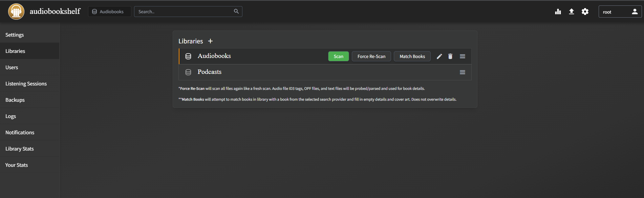Open the stats bar chart icon
Viewport: 644px width, 198px height.
pyautogui.click(x=558, y=12)
